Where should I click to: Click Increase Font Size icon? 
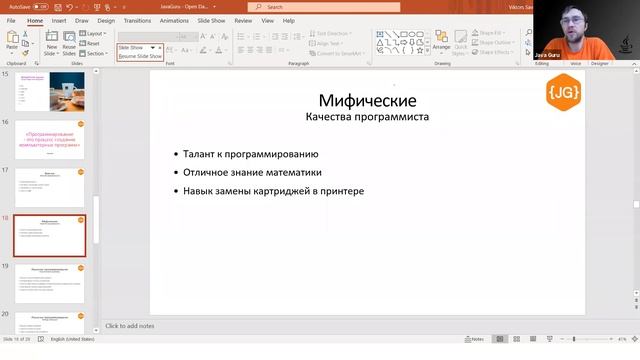pos(203,37)
